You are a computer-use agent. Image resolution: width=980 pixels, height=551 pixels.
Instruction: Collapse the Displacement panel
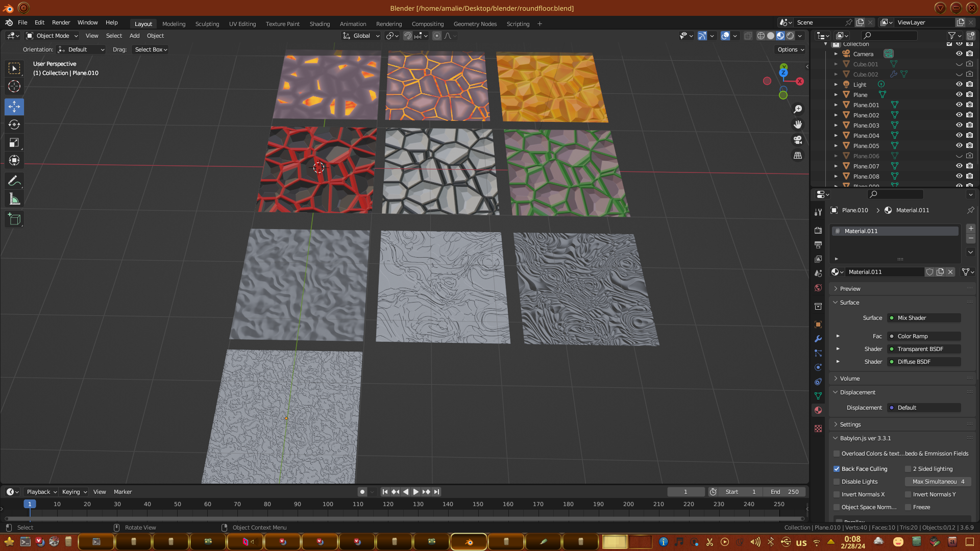pyautogui.click(x=857, y=392)
